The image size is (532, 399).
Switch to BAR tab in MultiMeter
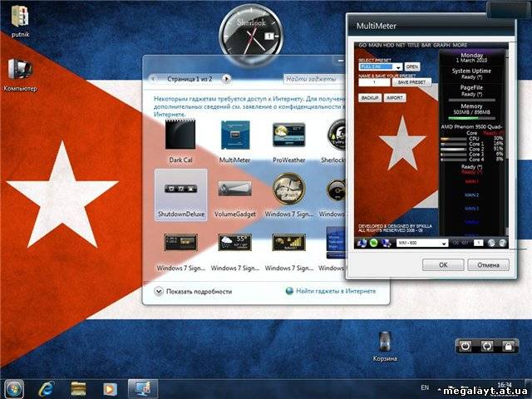pyautogui.click(x=426, y=45)
